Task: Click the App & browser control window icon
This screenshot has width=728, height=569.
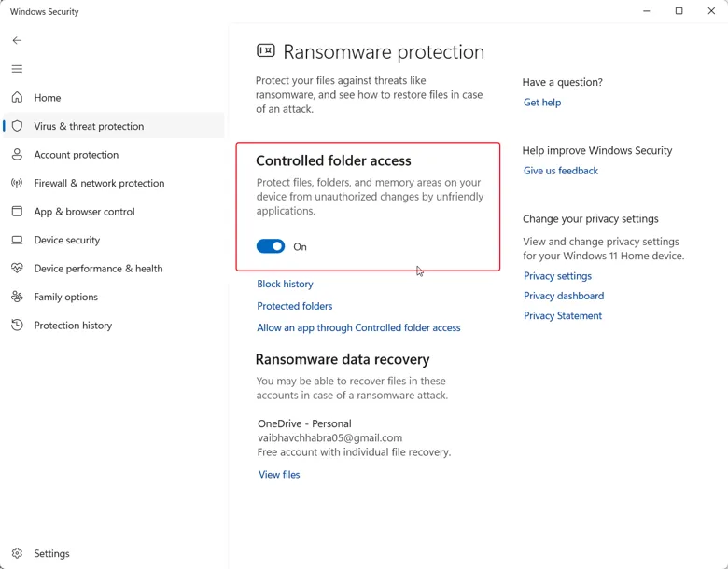Action: [17, 212]
